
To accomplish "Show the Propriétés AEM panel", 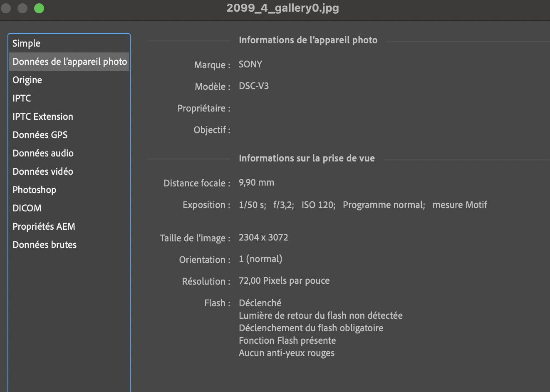I will (44, 226).
